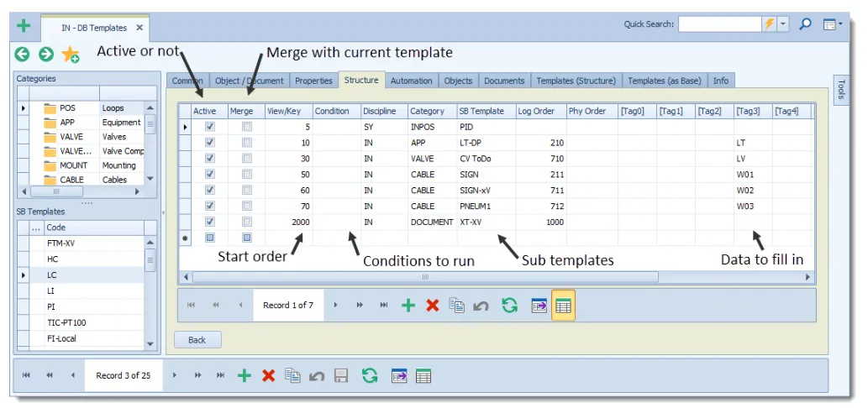Save record with bottom floppy disk icon
The height and width of the screenshot is (408, 868).
pos(341,376)
